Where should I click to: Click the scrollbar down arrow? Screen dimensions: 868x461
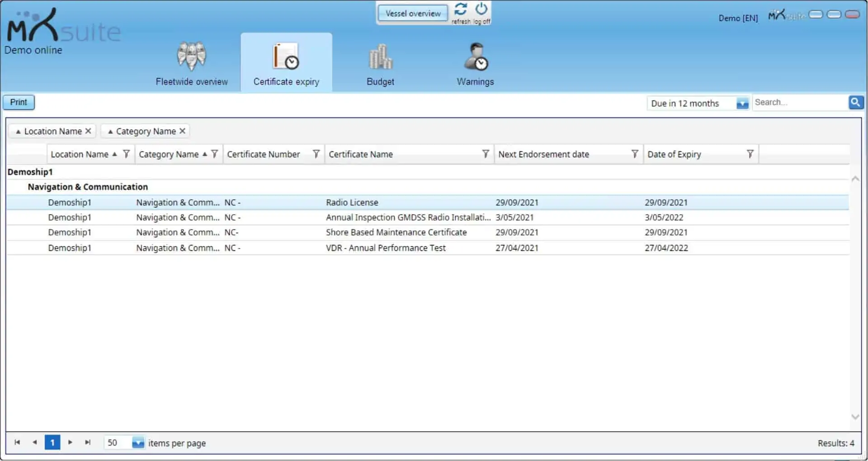[x=855, y=417]
